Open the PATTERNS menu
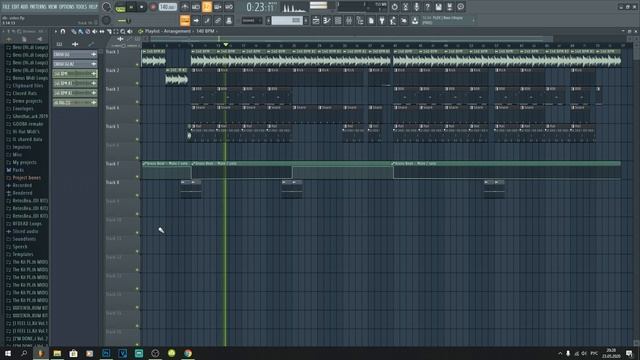The width and height of the screenshot is (640, 360). coord(38,7)
